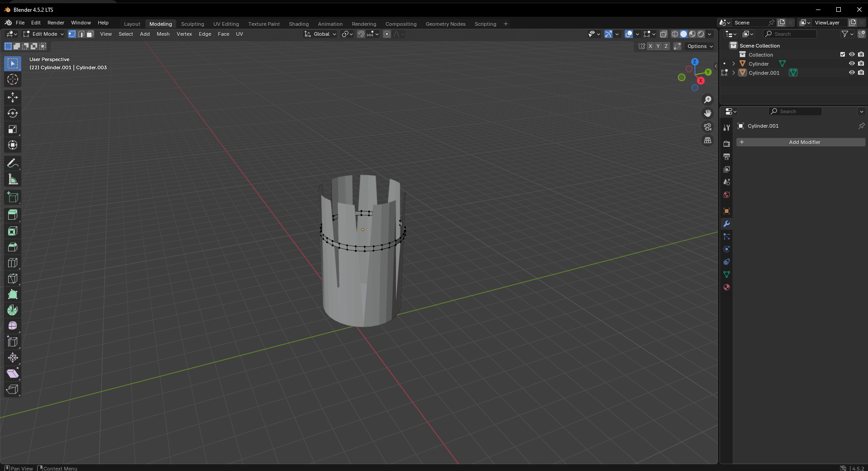This screenshot has height=471, width=868.
Task: Open the Edit Mode dropdown
Action: [x=43, y=34]
